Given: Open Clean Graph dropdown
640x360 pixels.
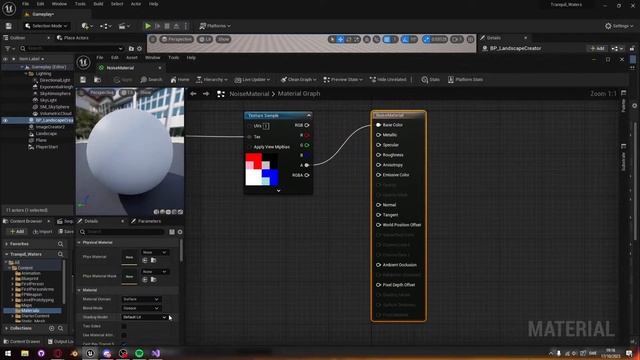Looking at the screenshot, I should 299,80.
